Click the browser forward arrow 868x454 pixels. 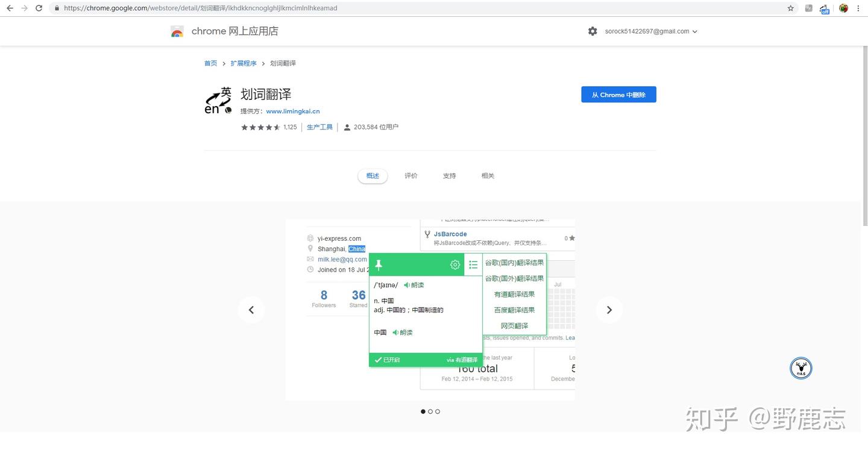tap(24, 8)
